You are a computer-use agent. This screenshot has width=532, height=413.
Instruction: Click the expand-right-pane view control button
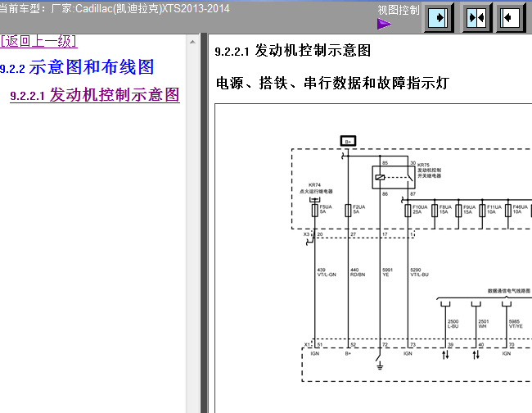[512, 16]
